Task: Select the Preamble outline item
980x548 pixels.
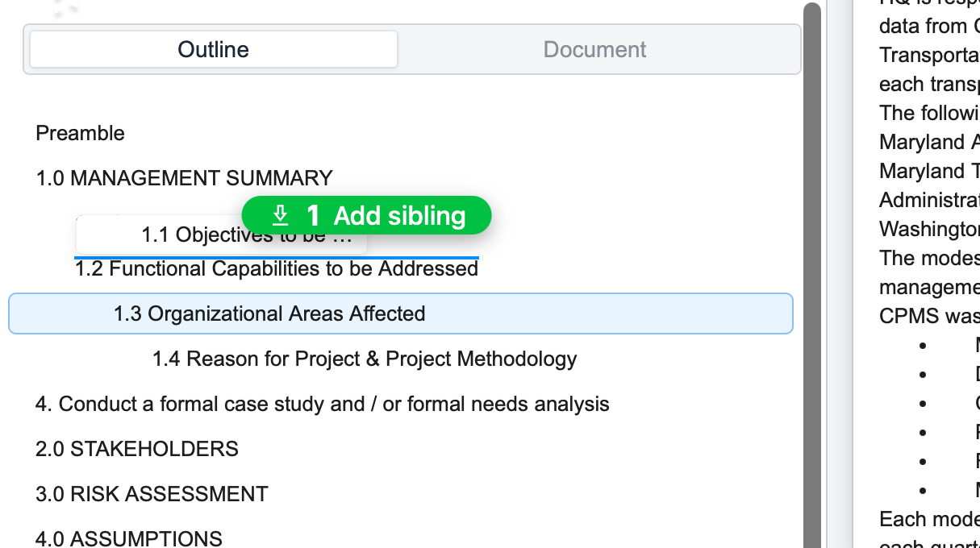Action: click(80, 133)
